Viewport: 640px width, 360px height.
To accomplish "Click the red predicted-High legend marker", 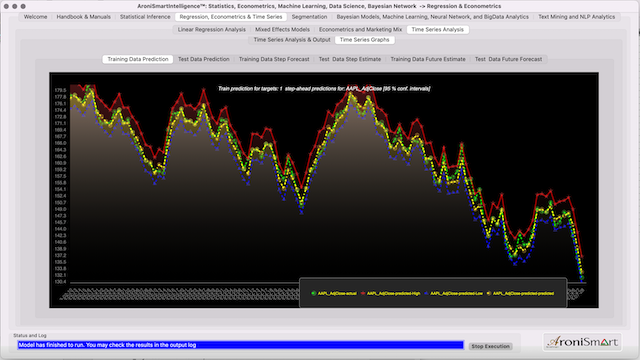I will pyautogui.click(x=363, y=293).
